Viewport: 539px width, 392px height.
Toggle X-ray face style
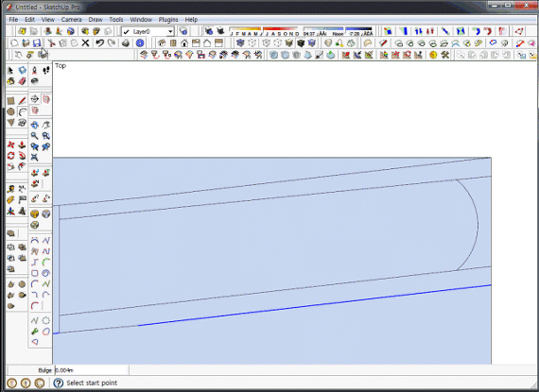click(240, 43)
